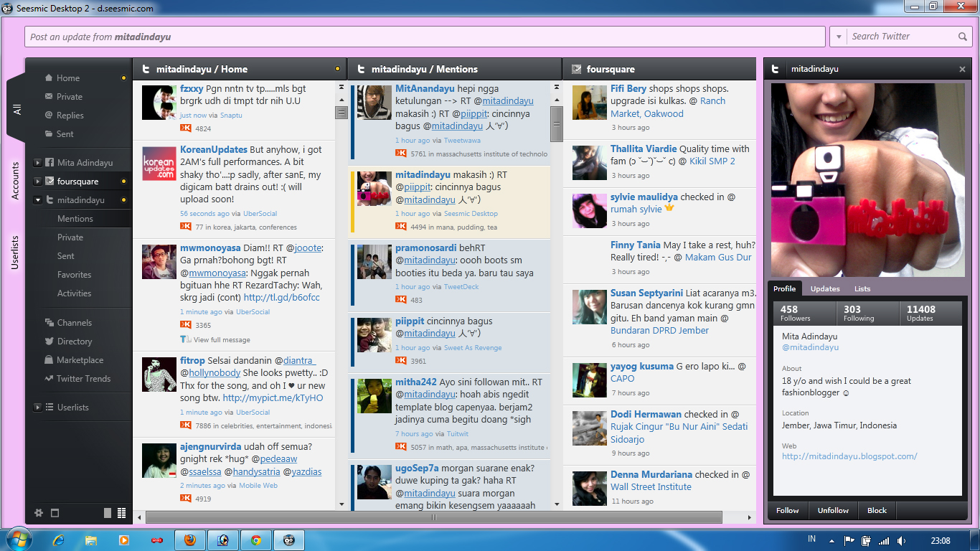Image resolution: width=980 pixels, height=551 pixels.
Task: Click fzxxy's avatar in Home column
Action: tap(159, 102)
